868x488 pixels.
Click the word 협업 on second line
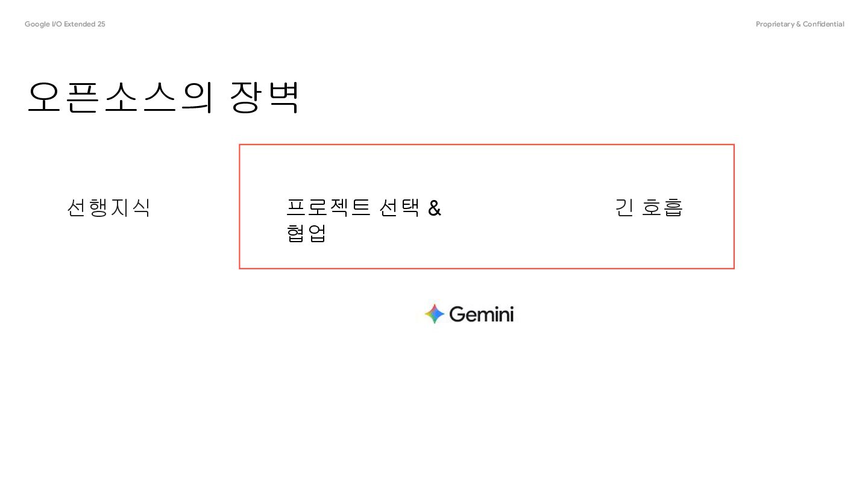(307, 233)
